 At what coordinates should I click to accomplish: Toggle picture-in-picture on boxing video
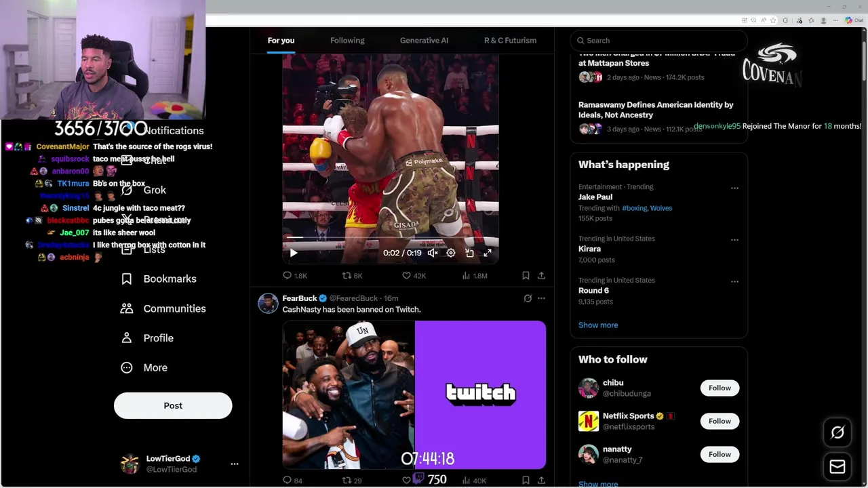coord(469,253)
